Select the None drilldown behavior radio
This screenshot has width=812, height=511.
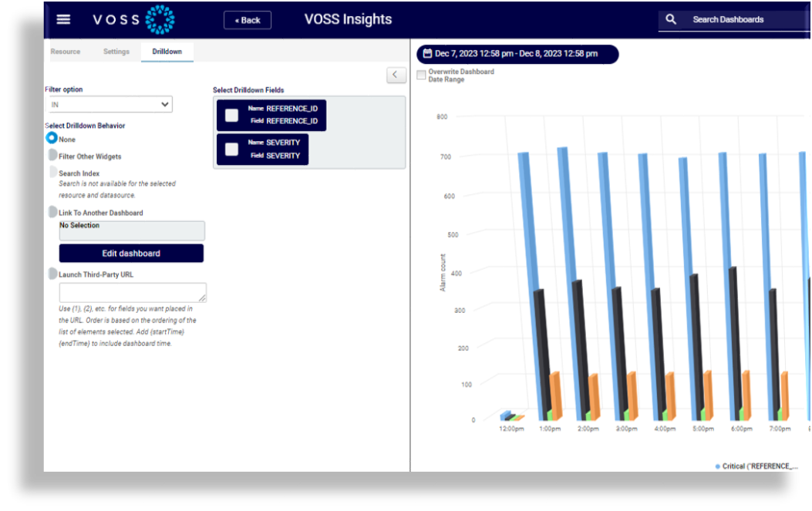[x=52, y=138]
